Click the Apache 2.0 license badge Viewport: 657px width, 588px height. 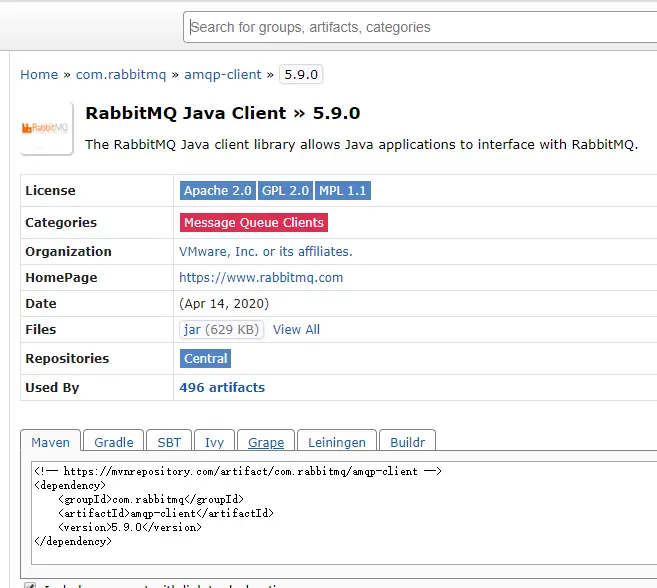coord(218,191)
